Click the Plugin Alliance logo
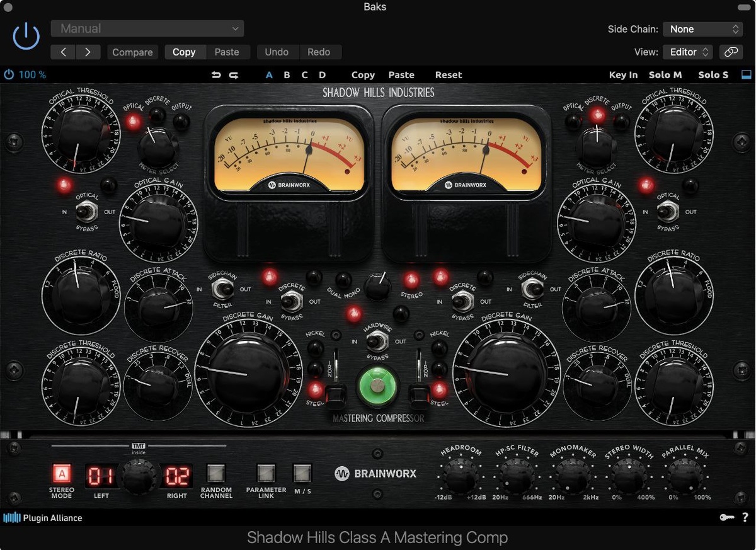Image resolution: width=756 pixels, height=550 pixels. (x=43, y=518)
